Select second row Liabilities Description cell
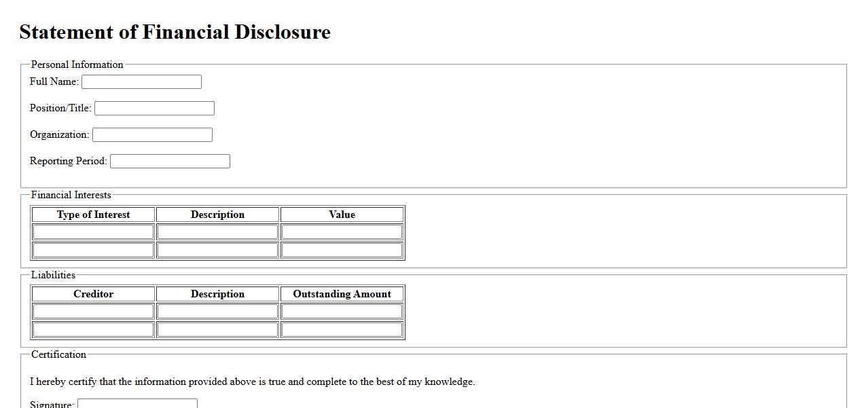This screenshot has width=868, height=408. pos(217,329)
